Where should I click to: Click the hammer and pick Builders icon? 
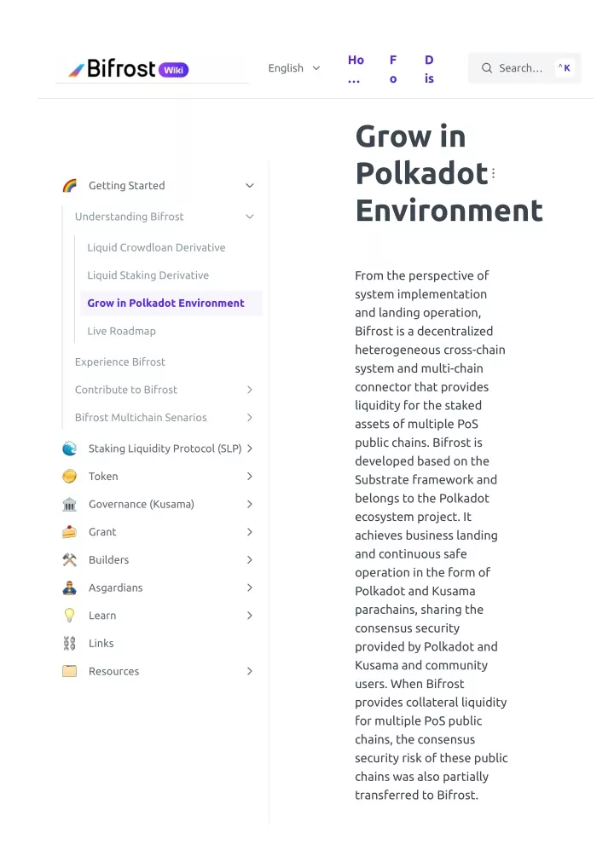pos(70,559)
